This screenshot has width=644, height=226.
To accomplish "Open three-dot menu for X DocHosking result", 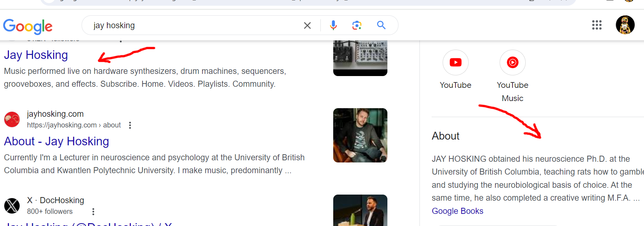I will point(93,212).
